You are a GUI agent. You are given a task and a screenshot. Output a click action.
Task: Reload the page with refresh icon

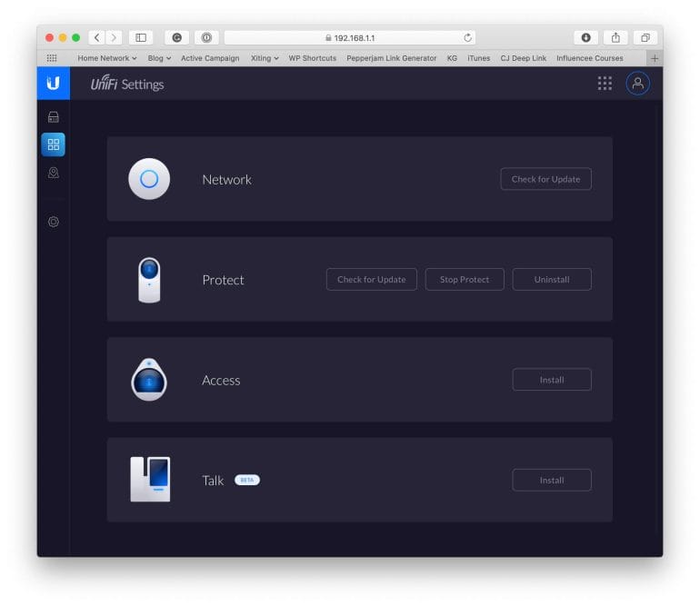(467, 37)
